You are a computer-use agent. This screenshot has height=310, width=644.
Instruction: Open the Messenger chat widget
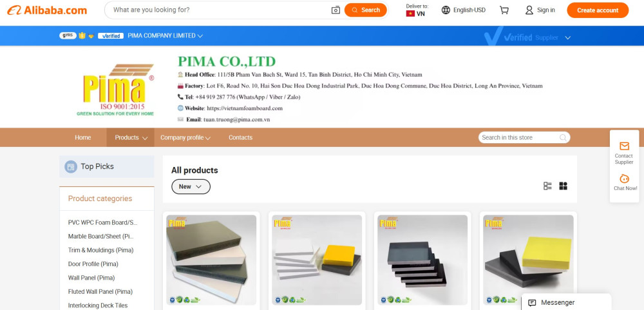point(566,303)
